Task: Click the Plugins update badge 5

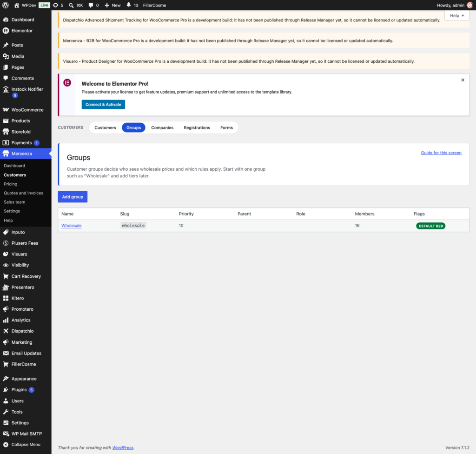Action: pos(31,390)
